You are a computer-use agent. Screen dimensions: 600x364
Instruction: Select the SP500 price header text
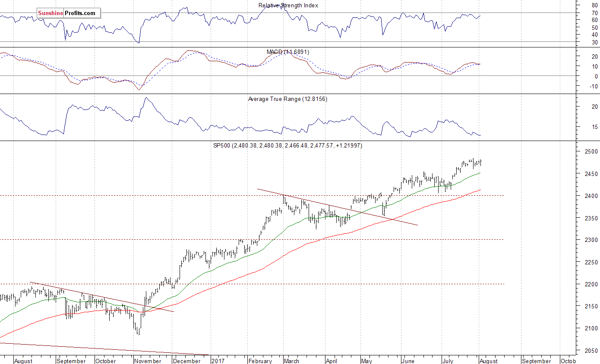(x=287, y=146)
